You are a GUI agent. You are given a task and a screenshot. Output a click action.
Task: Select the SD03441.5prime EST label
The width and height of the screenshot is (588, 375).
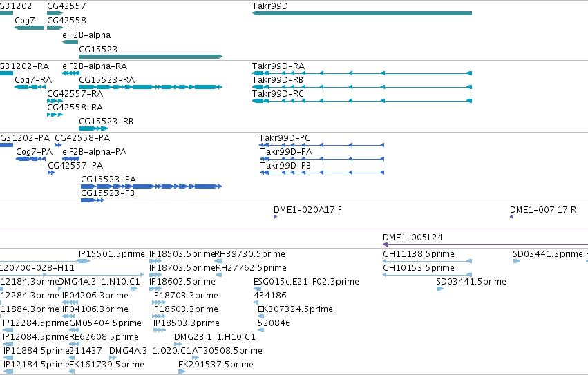point(471,282)
